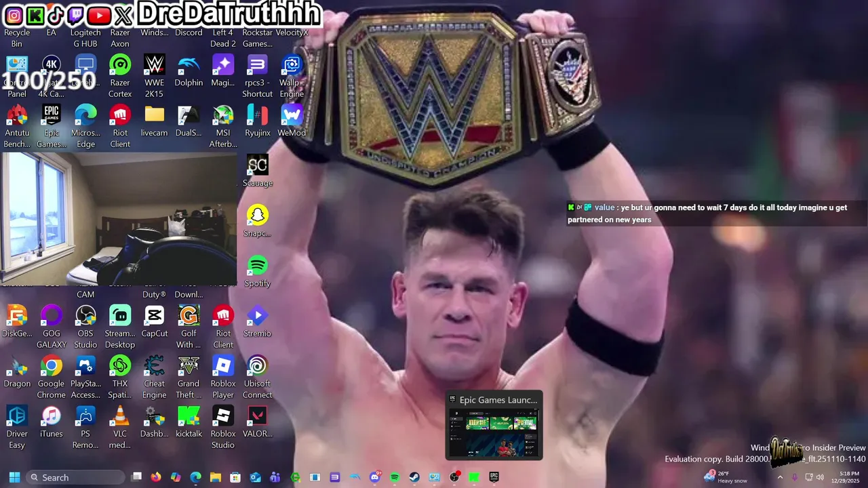Image resolution: width=868 pixels, height=488 pixels.
Task: Launch Microsoft Edge from the desktop
Action: [x=85, y=126]
